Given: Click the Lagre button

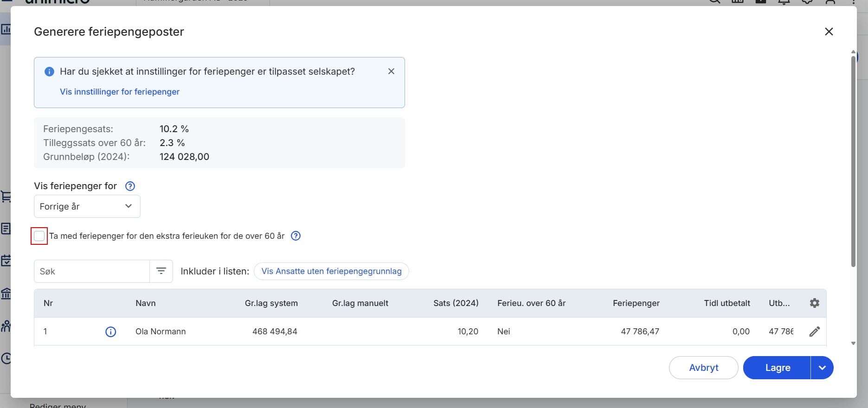Looking at the screenshot, I should [777, 368].
